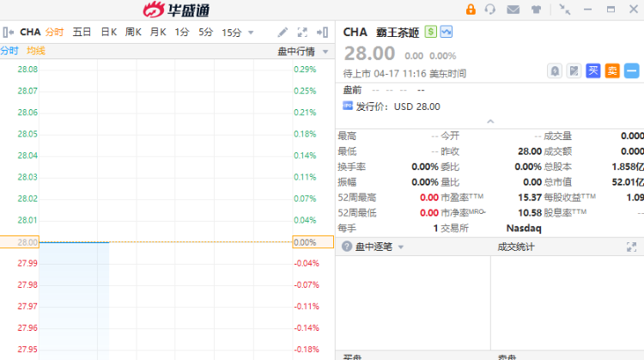The height and width of the screenshot is (360, 644).
Task: Switch to 日K chart tab
Action: (109, 32)
